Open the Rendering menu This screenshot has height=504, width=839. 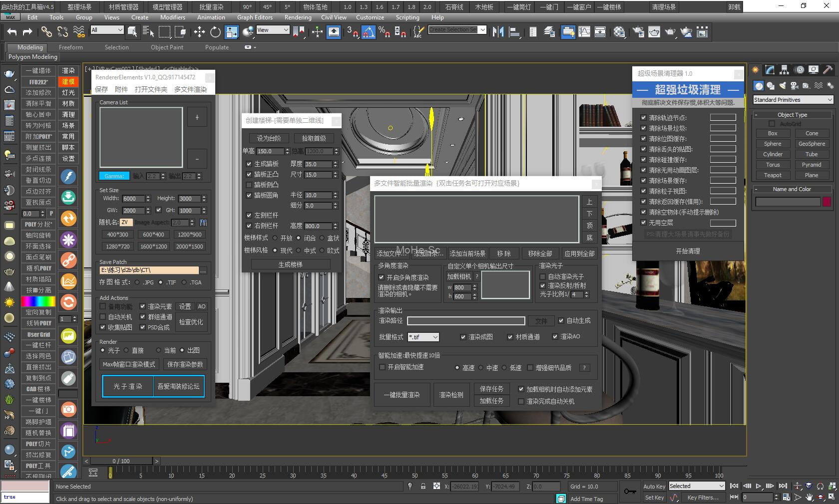point(297,17)
